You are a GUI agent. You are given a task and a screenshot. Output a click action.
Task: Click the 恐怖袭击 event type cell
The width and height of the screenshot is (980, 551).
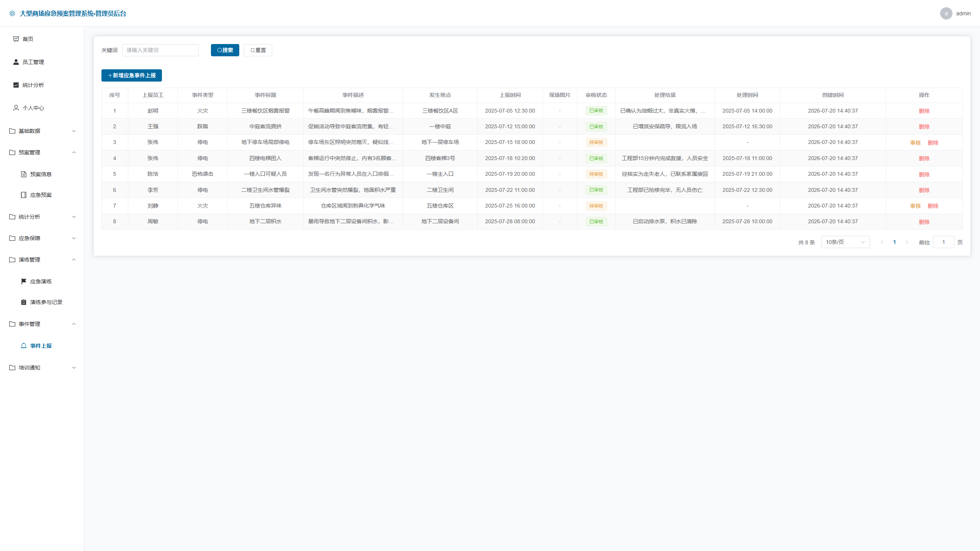203,174
